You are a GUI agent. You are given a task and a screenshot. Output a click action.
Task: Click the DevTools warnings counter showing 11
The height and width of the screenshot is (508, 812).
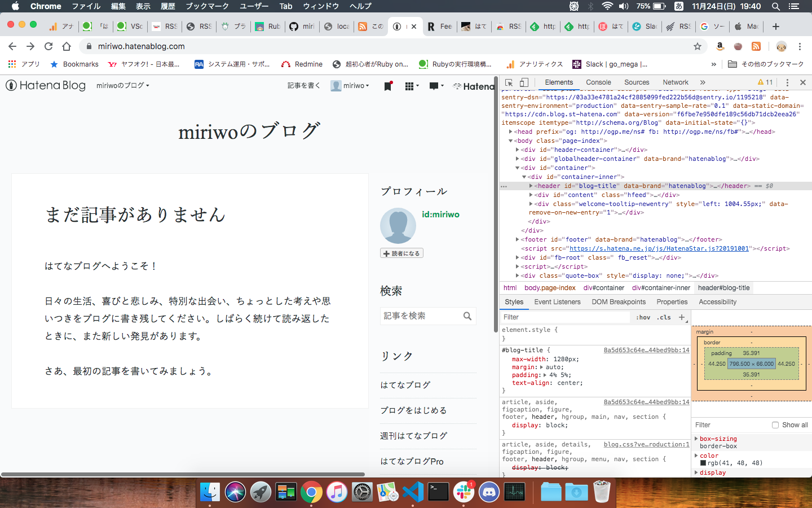765,82
